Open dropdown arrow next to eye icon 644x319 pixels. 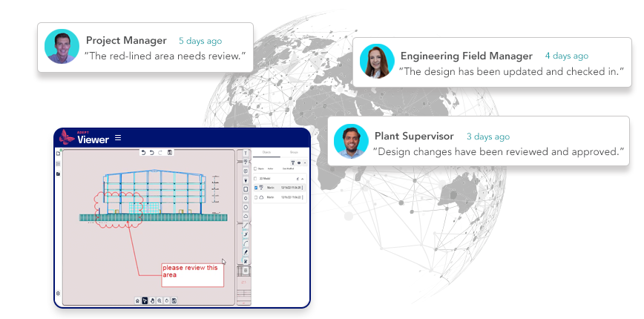[304, 162]
